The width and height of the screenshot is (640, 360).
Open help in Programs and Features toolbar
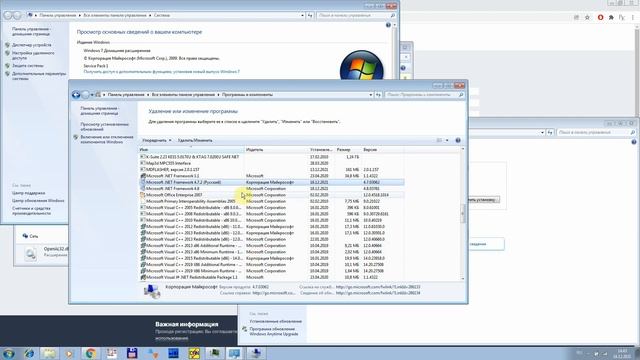click(458, 140)
